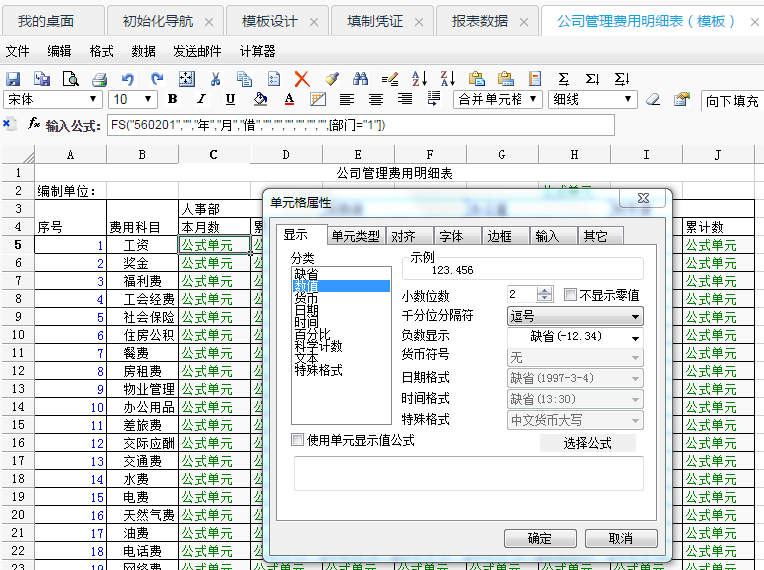Screen dimensions: 764x570
Task: Click the Bold B formatting icon
Action: coord(172,99)
